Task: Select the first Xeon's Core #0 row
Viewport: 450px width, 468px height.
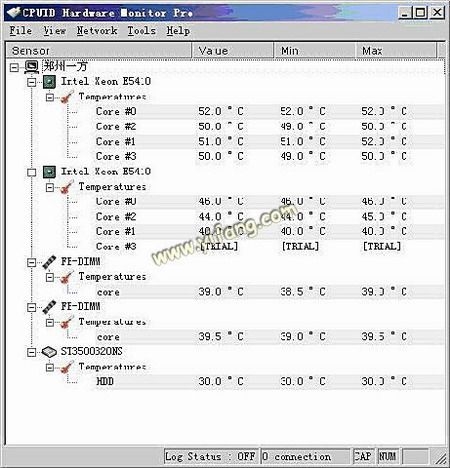Action: [x=269, y=111]
